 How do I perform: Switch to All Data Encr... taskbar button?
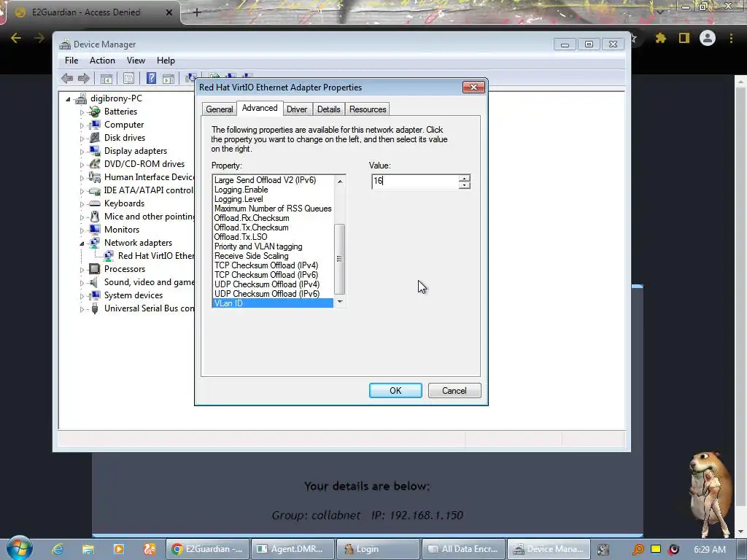462,549
